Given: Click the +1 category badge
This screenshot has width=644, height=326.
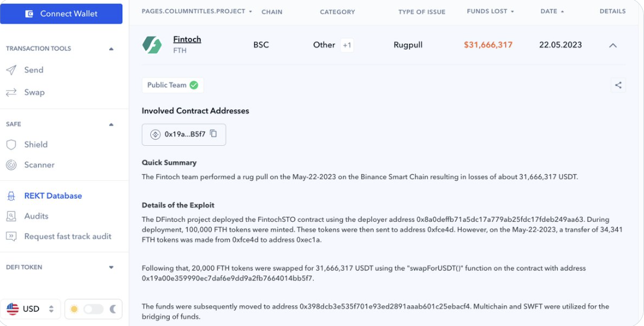Looking at the screenshot, I should pyautogui.click(x=347, y=45).
